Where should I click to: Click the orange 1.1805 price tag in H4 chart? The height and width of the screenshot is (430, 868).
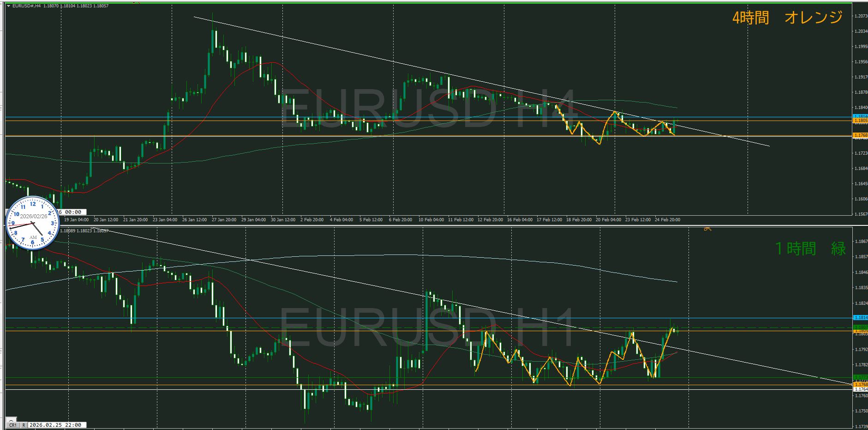pyautogui.click(x=860, y=121)
